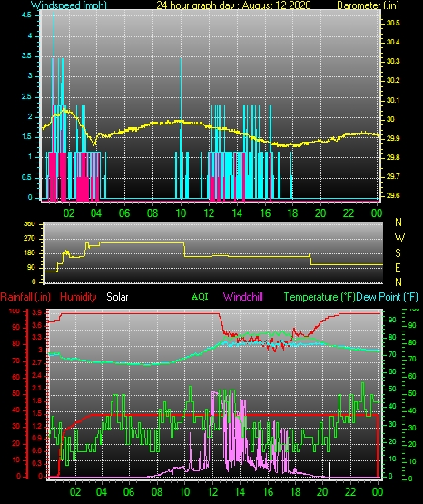Click hour 06 on windspeed chart time axis
Viewport: 423px width, 504px height.
pyautogui.click(x=124, y=213)
